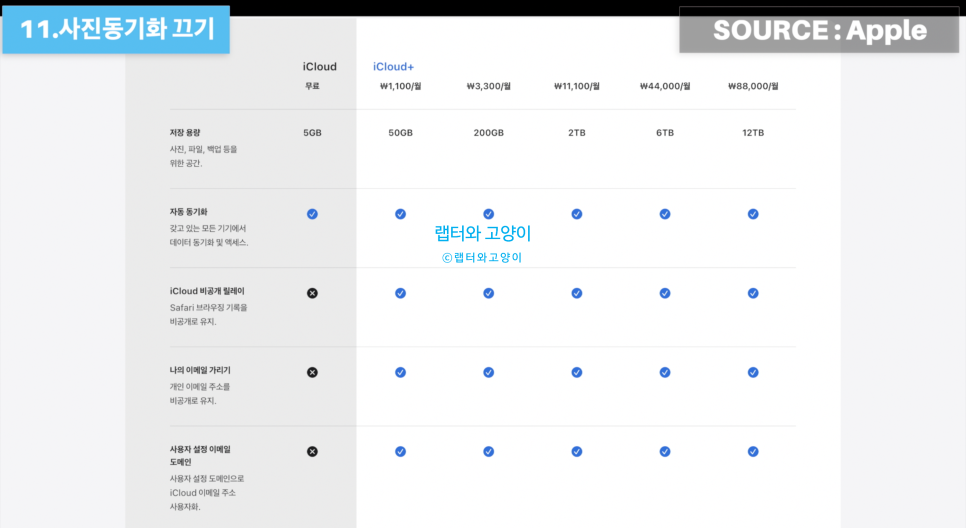The height and width of the screenshot is (528, 966).
Task: Click the iCloud 비공개 릴레이 row label
Action: (x=207, y=291)
